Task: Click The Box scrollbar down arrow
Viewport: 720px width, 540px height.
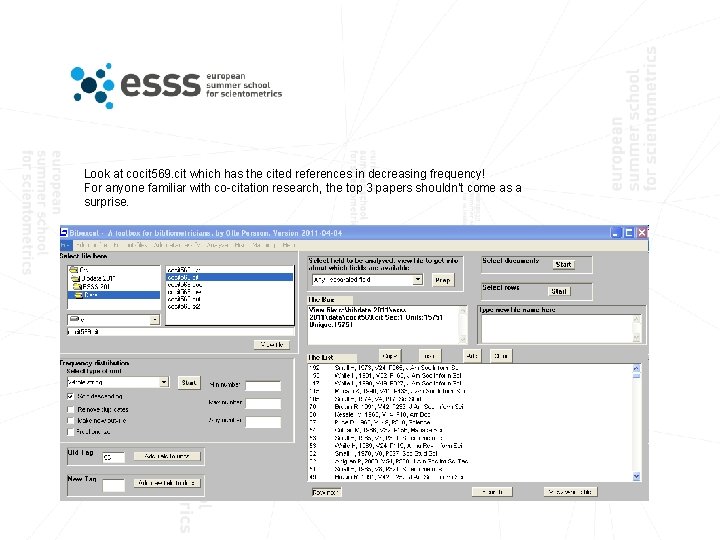Action: (x=462, y=339)
